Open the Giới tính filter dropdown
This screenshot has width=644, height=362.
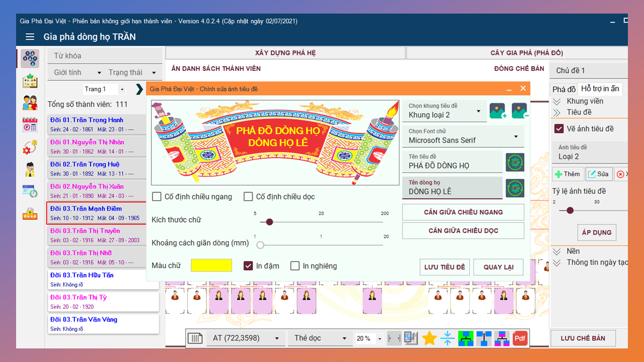tap(77, 72)
